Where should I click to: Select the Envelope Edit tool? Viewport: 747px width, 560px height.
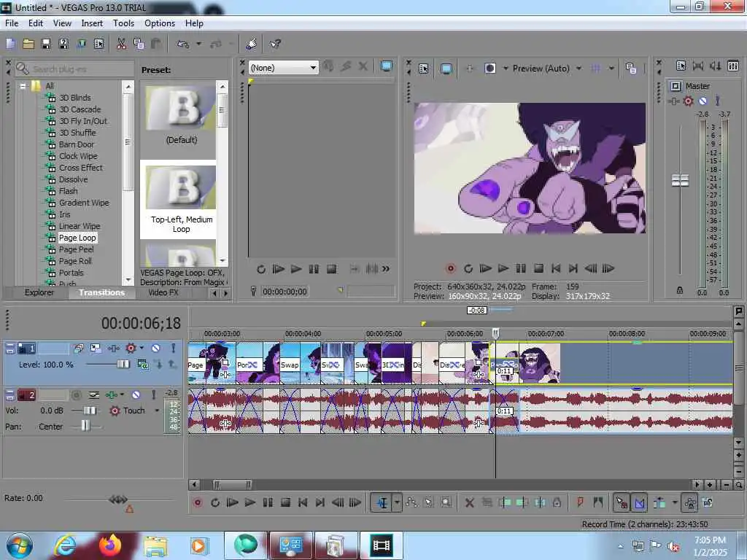click(x=411, y=502)
